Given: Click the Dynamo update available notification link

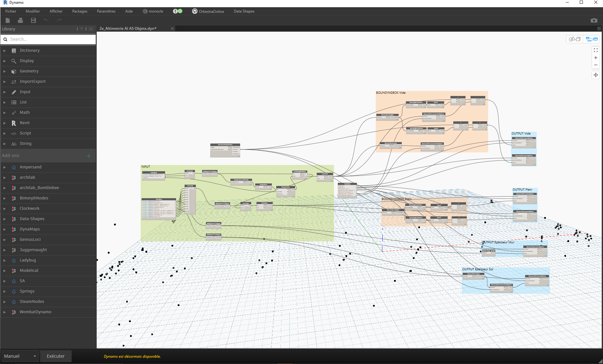Looking at the screenshot, I should 132,356.
